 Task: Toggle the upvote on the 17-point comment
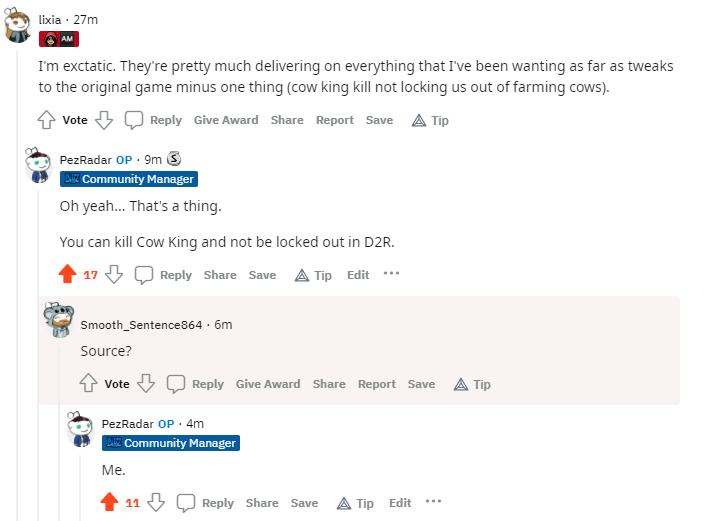point(68,274)
